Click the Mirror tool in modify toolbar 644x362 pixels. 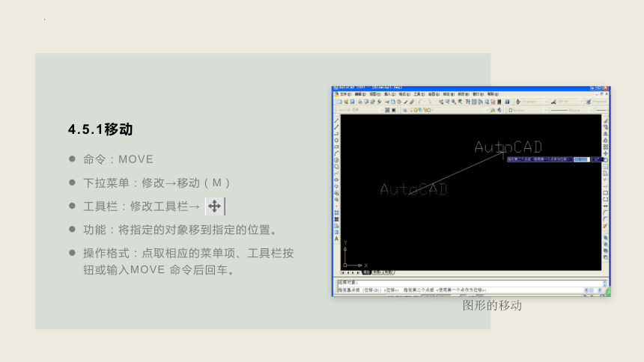[x=605, y=133]
